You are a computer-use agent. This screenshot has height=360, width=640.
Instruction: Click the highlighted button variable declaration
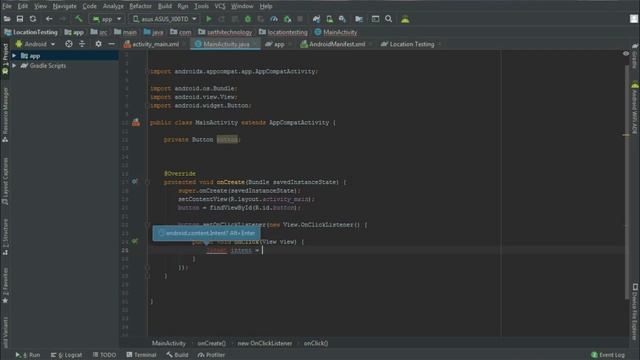tap(227, 139)
